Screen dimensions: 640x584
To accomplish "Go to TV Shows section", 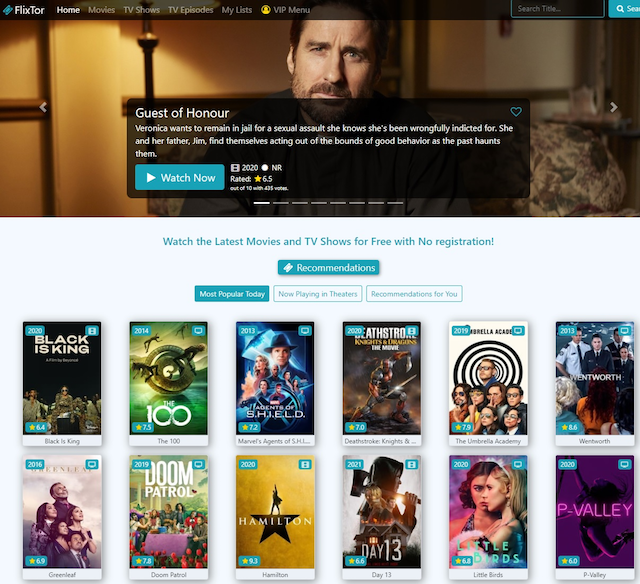I will (142, 10).
